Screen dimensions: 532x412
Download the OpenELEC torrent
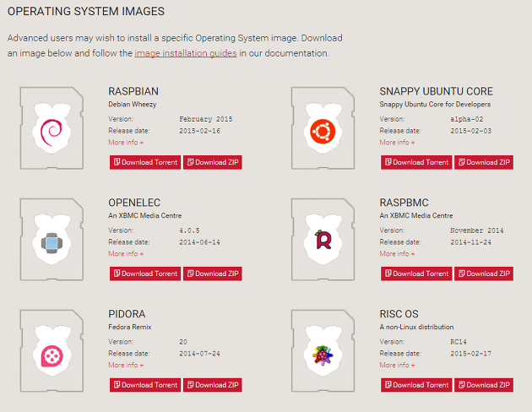pos(145,274)
